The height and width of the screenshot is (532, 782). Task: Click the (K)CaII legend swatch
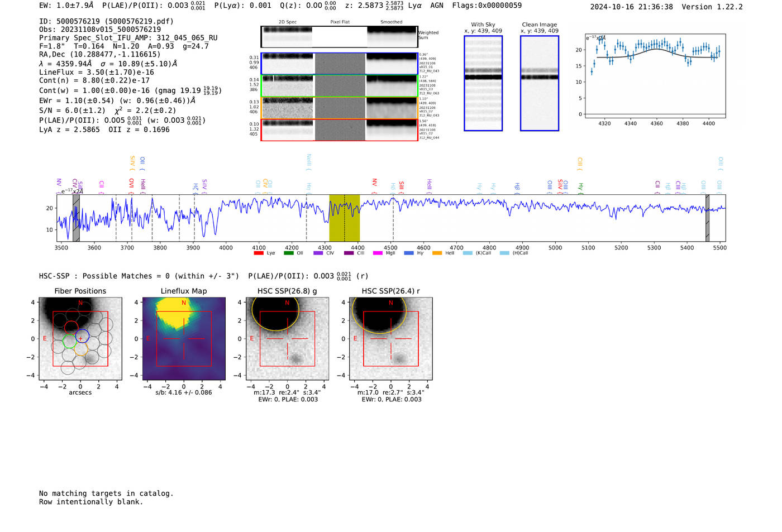coord(468,253)
